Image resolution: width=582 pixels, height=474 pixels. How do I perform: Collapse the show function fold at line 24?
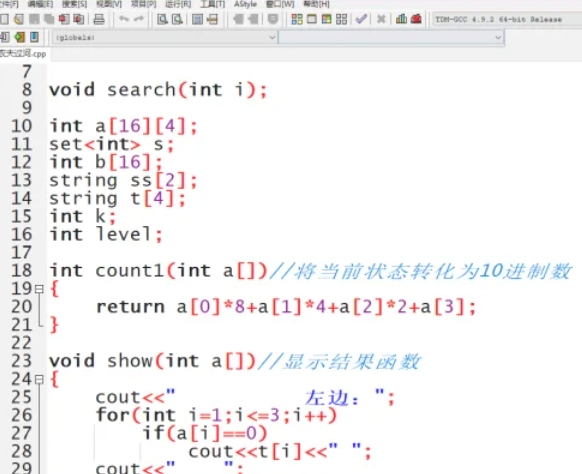pyautogui.click(x=39, y=379)
